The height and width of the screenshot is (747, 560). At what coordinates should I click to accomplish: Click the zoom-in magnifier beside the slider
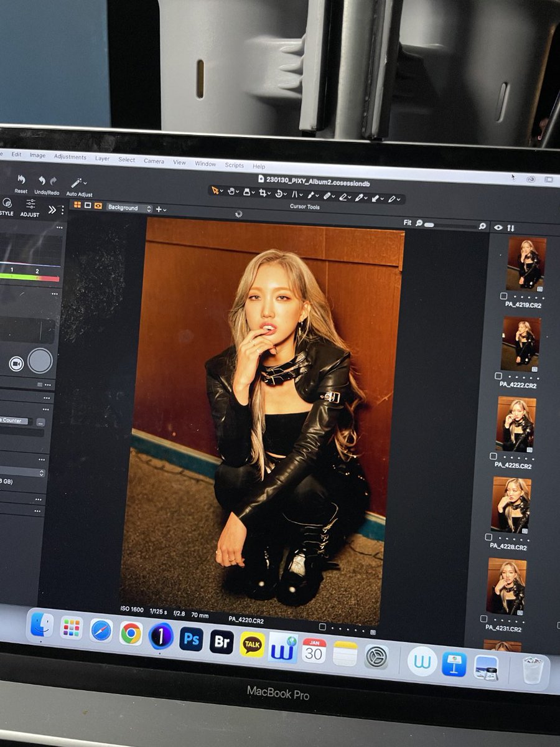tap(482, 226)
